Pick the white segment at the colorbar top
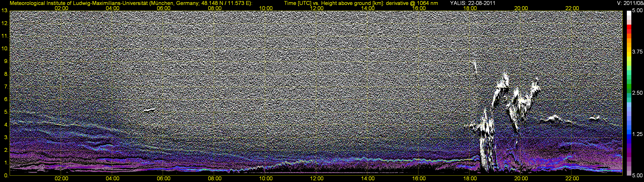 click(629, 13)
